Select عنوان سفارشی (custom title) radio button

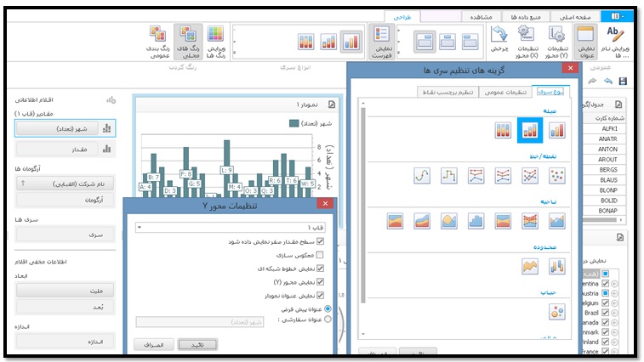tap(328, 319)
